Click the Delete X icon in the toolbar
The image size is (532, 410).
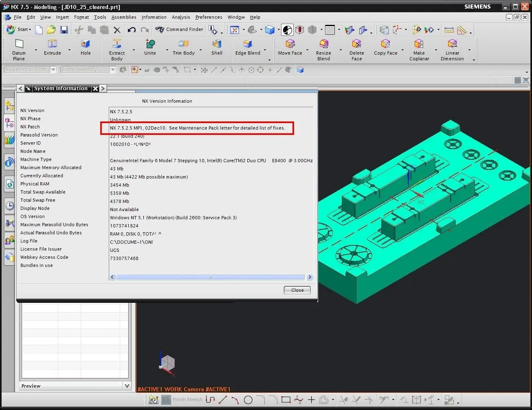click(x=117, y=29)
